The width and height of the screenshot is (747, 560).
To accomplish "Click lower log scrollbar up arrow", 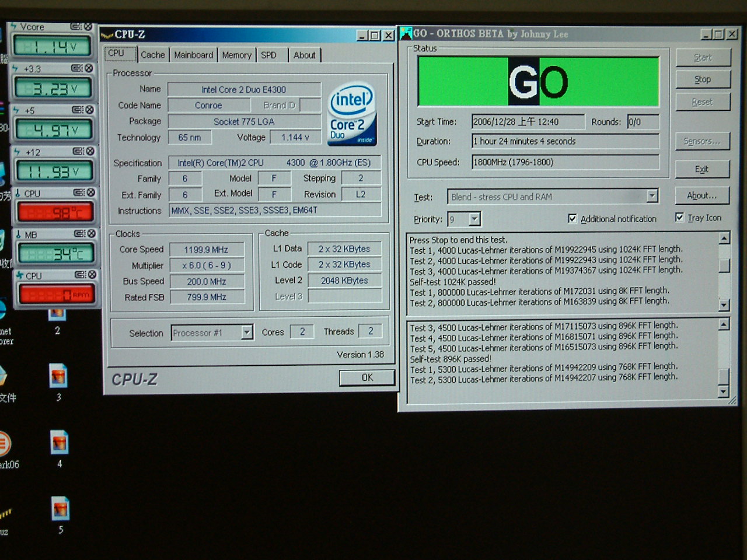I will (724, 324).
